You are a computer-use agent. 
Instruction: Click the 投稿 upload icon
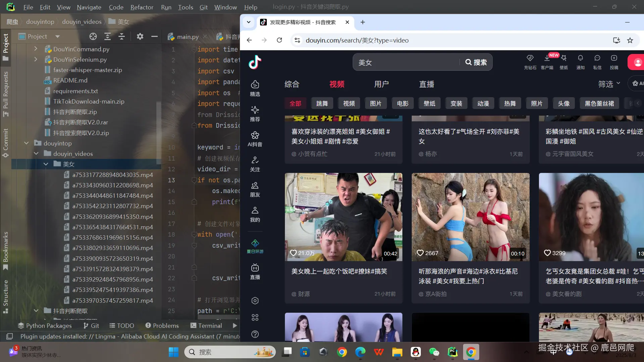pos(614,62)
